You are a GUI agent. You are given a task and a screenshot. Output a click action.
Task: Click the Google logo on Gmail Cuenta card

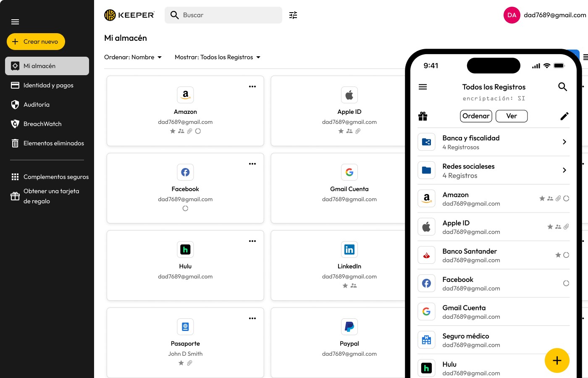tap(349, 172)
